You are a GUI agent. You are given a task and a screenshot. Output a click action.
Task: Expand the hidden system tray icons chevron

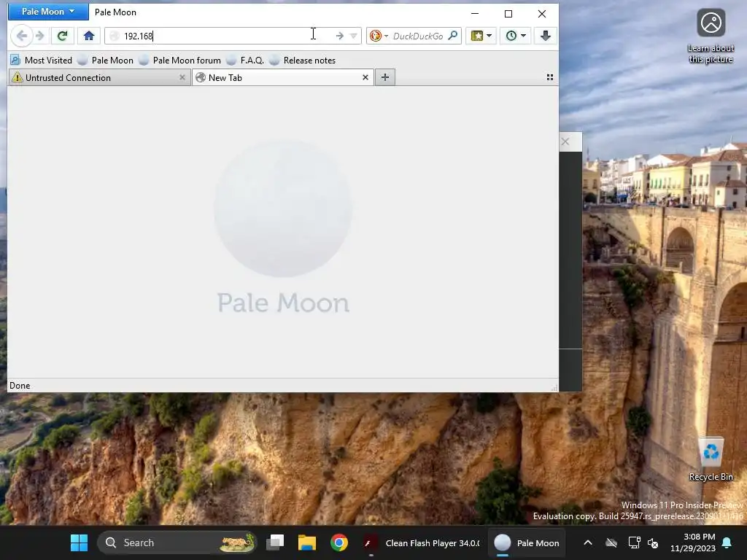[588, 542]
